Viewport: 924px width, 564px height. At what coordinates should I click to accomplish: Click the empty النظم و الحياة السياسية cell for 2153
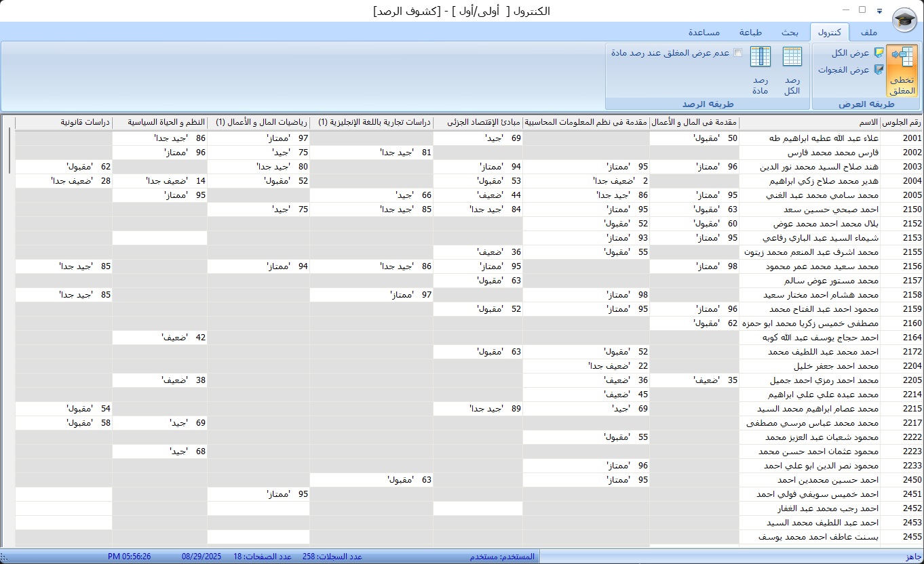click(159, 238)
